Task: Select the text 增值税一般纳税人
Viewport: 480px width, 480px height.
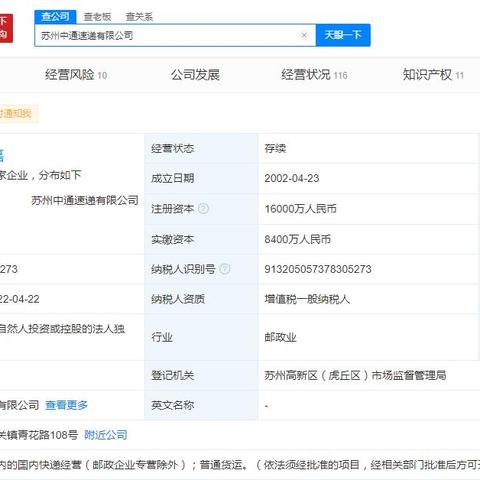Action: 307,299
